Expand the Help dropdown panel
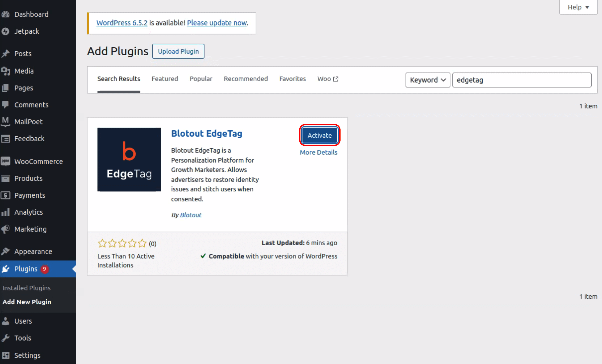Viewport: 602px width, 364px height. (578, 7)
